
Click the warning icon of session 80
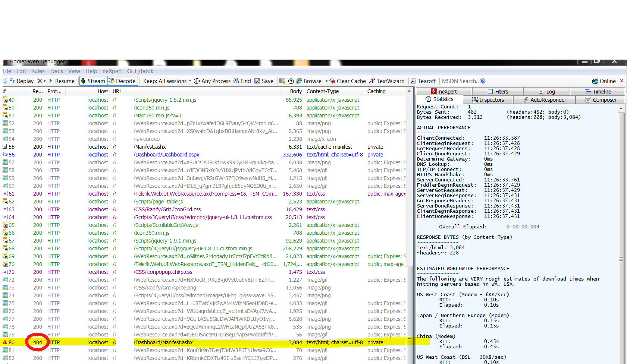tap(5, 342)
